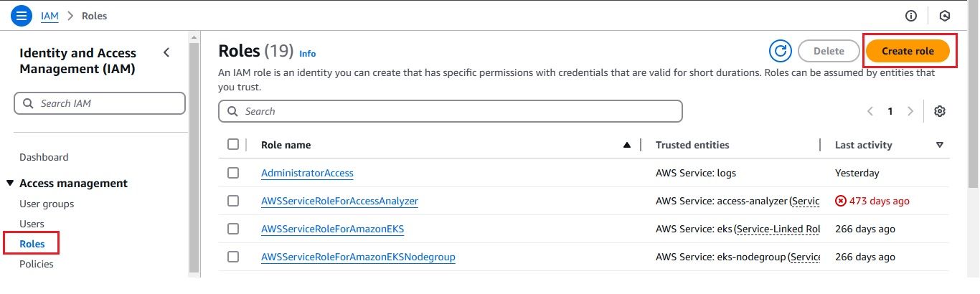Open Users in the sidebar
The width and height of the screenshot is (980, 294).
click(32, 224)
